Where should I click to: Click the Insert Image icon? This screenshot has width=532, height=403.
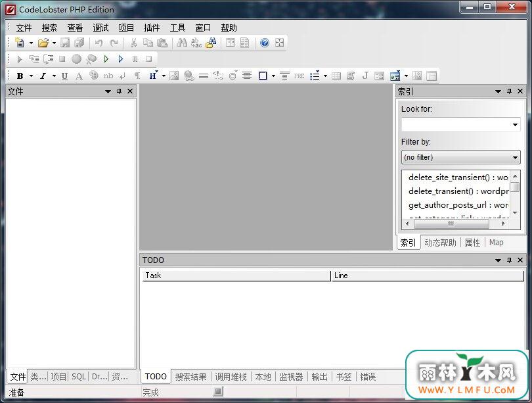point(174,76)
